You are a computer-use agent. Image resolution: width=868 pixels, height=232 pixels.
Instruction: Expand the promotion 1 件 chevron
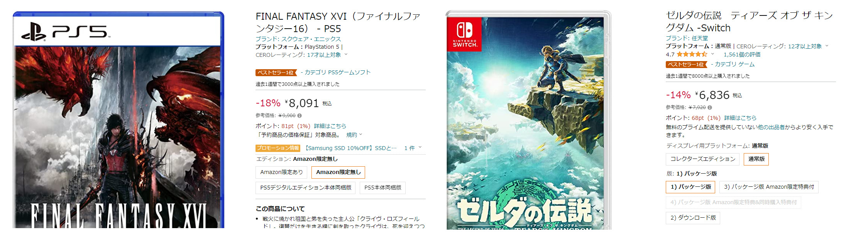point(420,148)
